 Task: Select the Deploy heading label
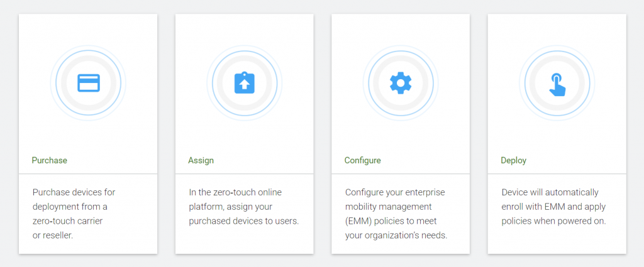click(x=513, y=160)
